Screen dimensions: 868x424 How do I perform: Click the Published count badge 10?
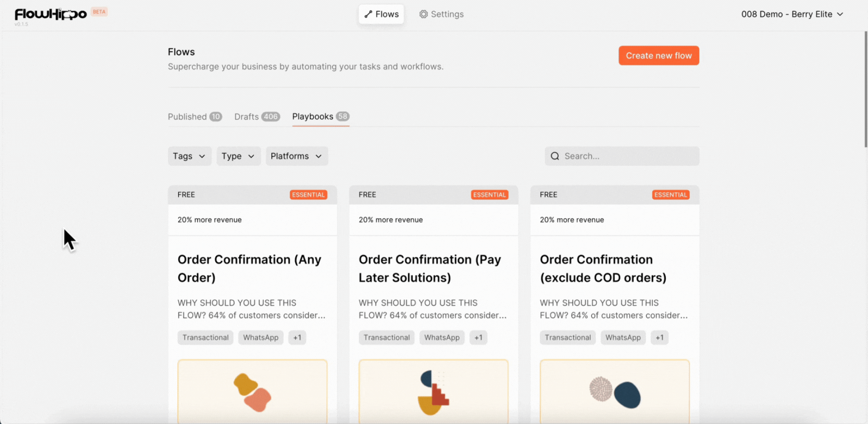(x=216, y=117)
